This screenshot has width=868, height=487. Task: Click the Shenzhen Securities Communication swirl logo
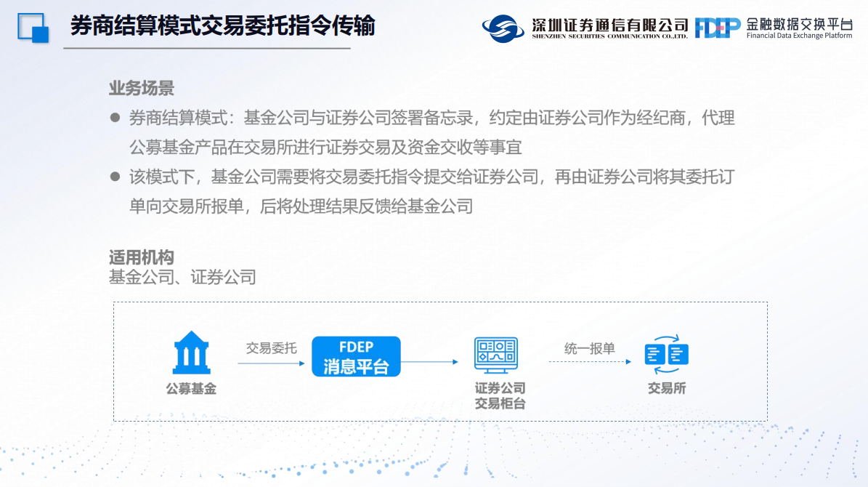point(503,28)
